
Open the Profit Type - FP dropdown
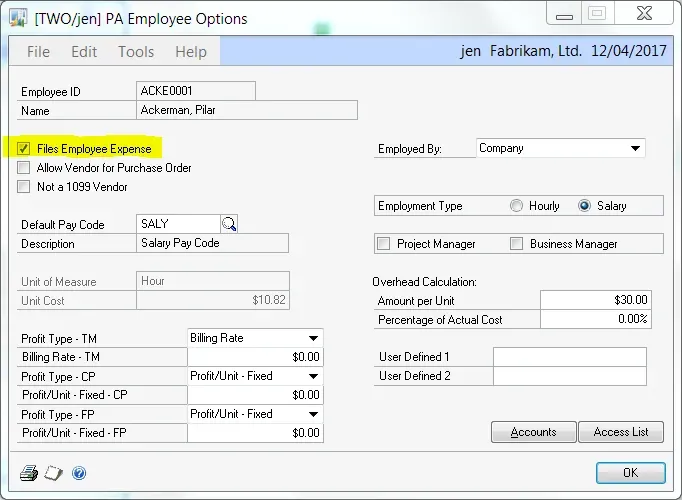tap(313, 414)
